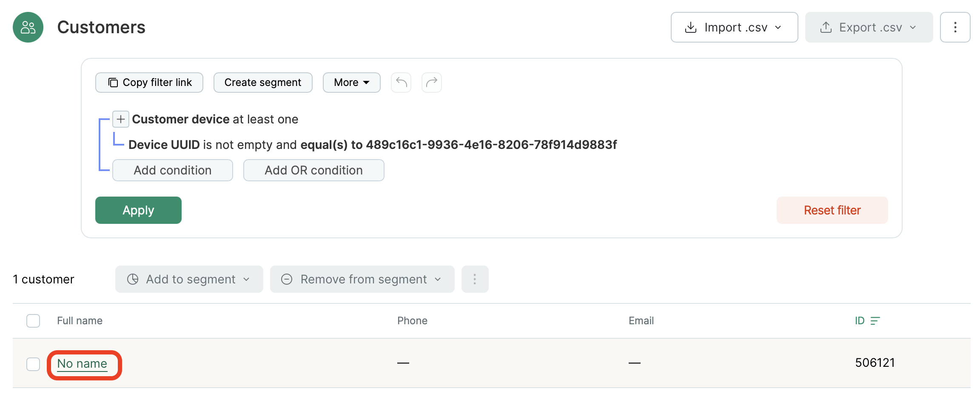Screen dimensions: 980x400
Task: Click the green Apply button
Action: [138, 210]
